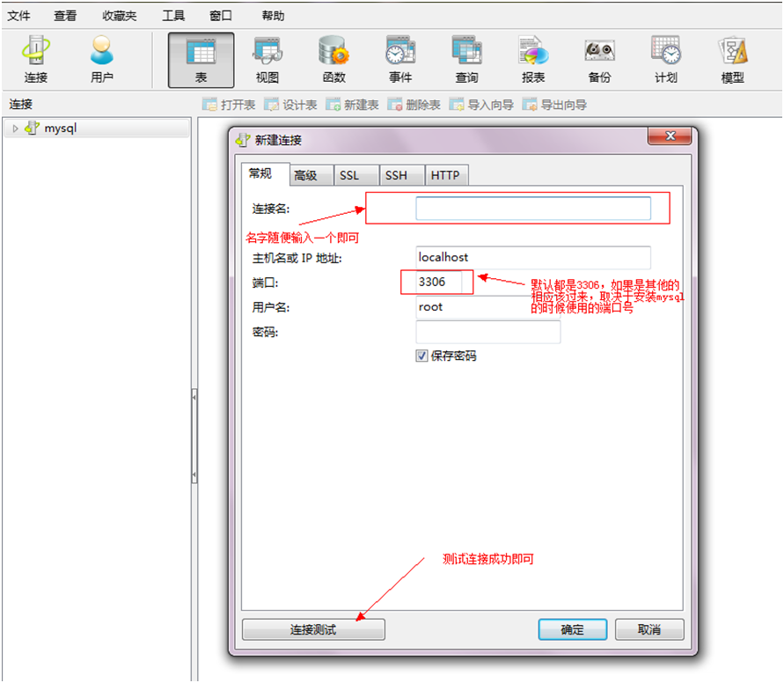Select the 查询 (Query) toolbar icon
This screenshot has width=784, height=683.
(466, 60)
